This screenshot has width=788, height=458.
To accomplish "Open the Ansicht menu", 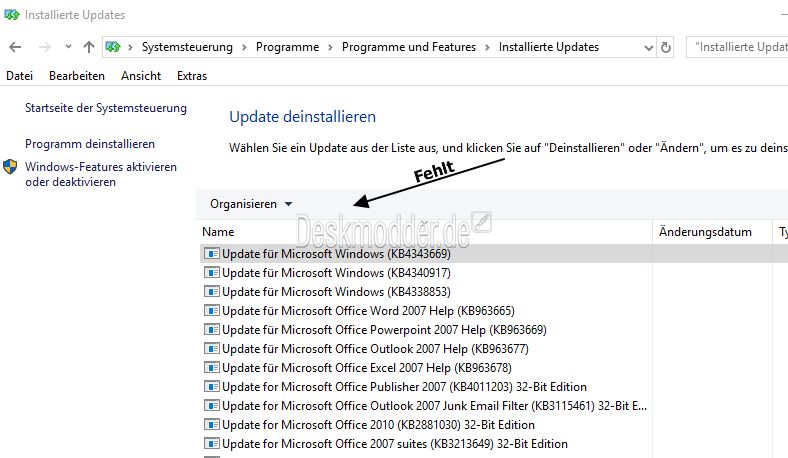I will tap(141, 76).
